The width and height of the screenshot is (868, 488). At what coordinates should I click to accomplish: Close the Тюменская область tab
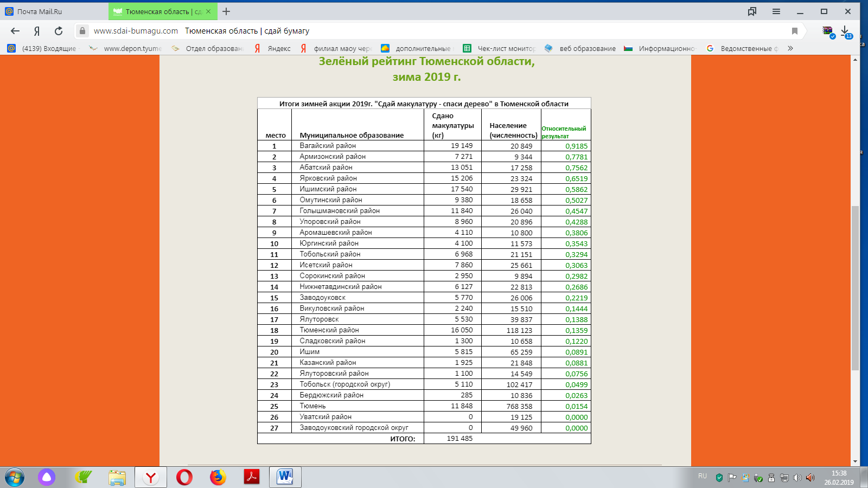click(x=208, y=11)
